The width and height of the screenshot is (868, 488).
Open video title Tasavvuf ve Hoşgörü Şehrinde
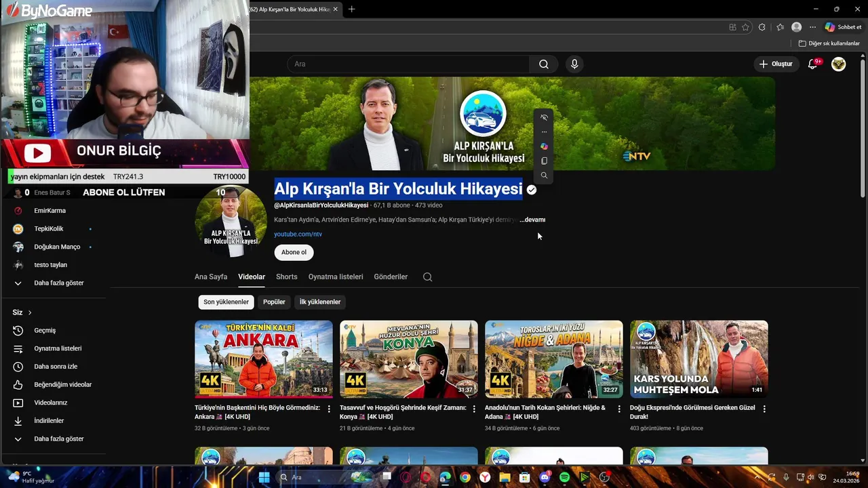click(402, 412)
